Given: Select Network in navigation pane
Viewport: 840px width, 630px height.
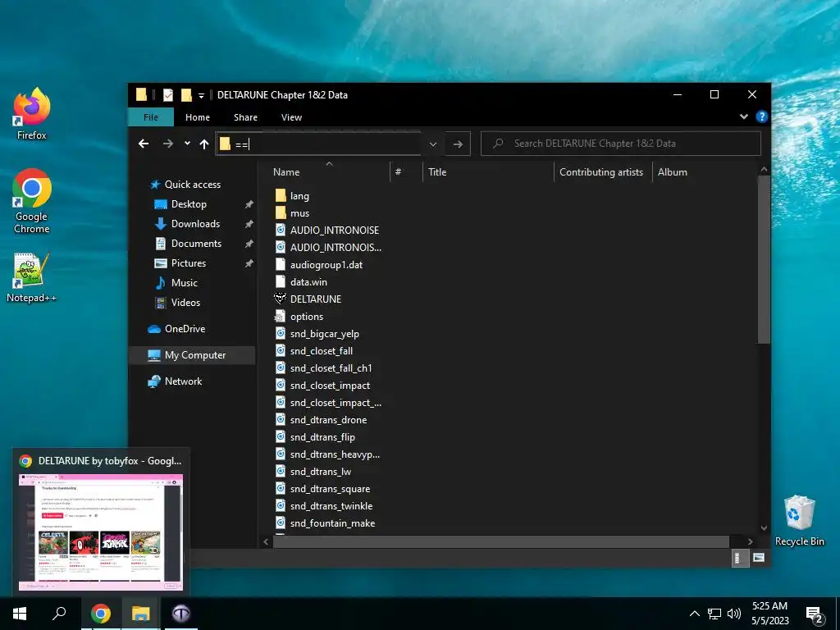Looking at the screenshot, I should pos(176,381).
